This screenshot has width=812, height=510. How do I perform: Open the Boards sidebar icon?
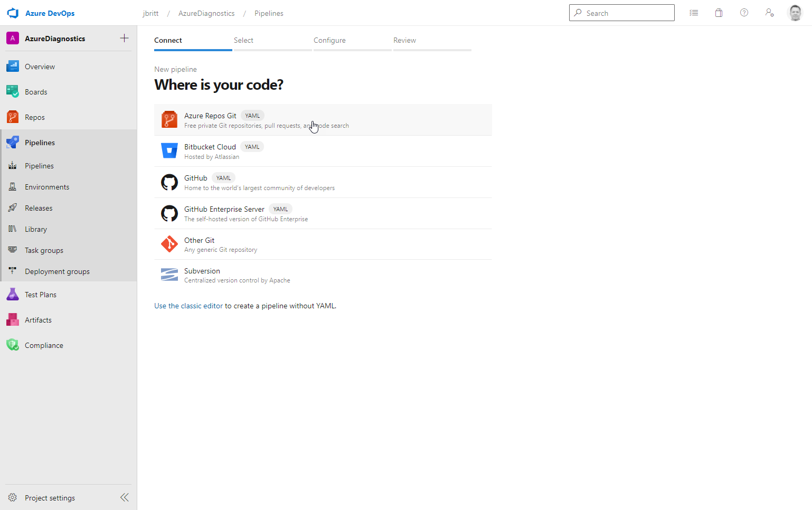pyautogui.click(x=13, y=92)
